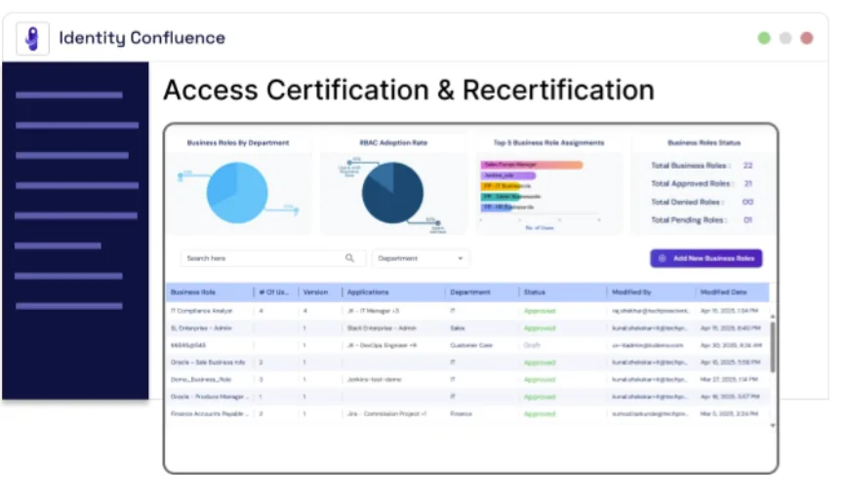Click the dark blue RBAC Adoption Rate pie chart
The image size is (847, 504).
[392, 193]
